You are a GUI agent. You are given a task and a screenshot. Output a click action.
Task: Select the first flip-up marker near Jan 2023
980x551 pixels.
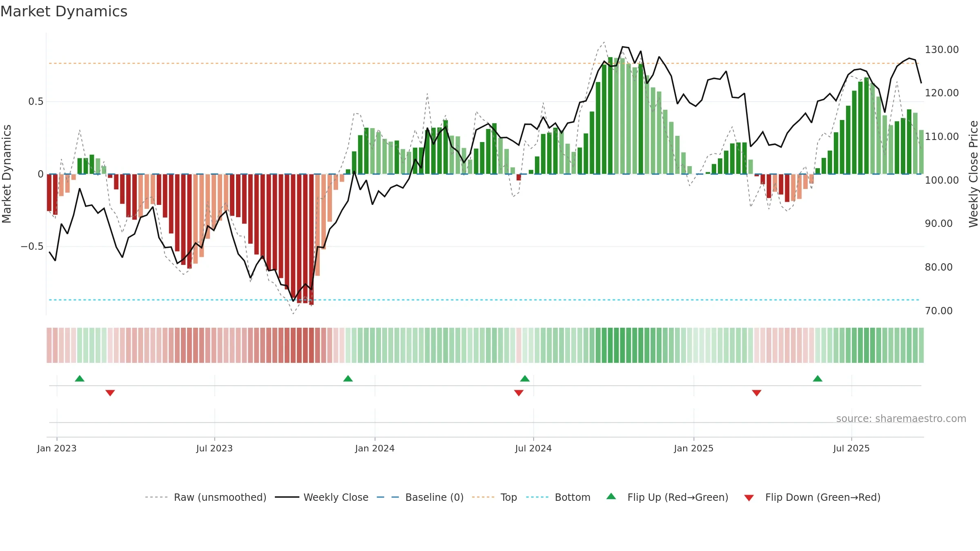(x=80, y=378)
